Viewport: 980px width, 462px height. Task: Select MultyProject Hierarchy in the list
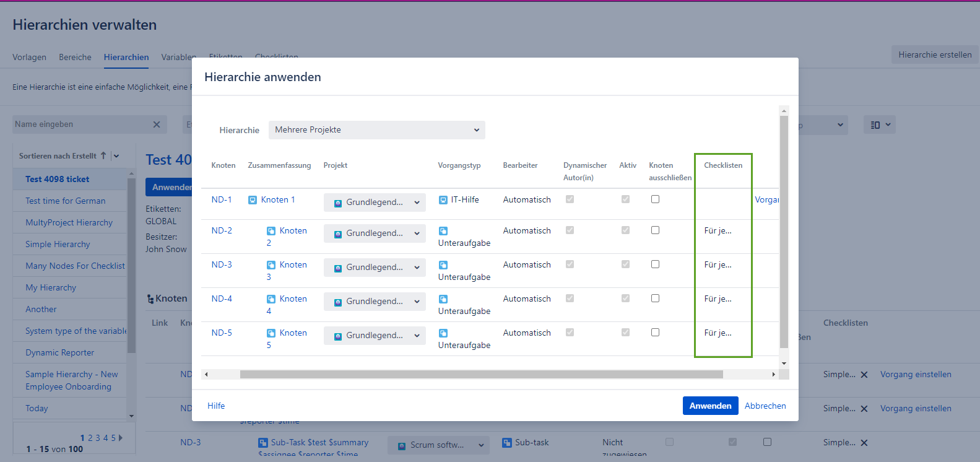click(69, 222)
